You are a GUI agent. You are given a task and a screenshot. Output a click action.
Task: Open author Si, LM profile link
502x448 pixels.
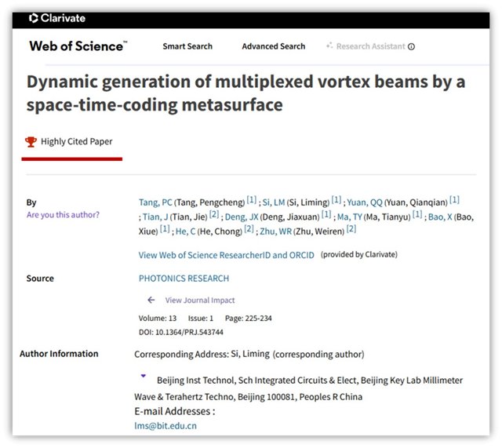[x=271, y=202]
